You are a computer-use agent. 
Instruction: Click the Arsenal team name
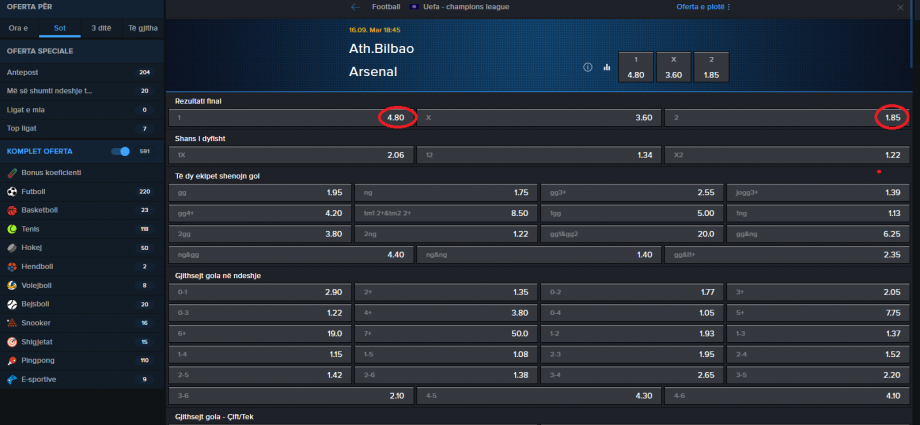(373, 72)
